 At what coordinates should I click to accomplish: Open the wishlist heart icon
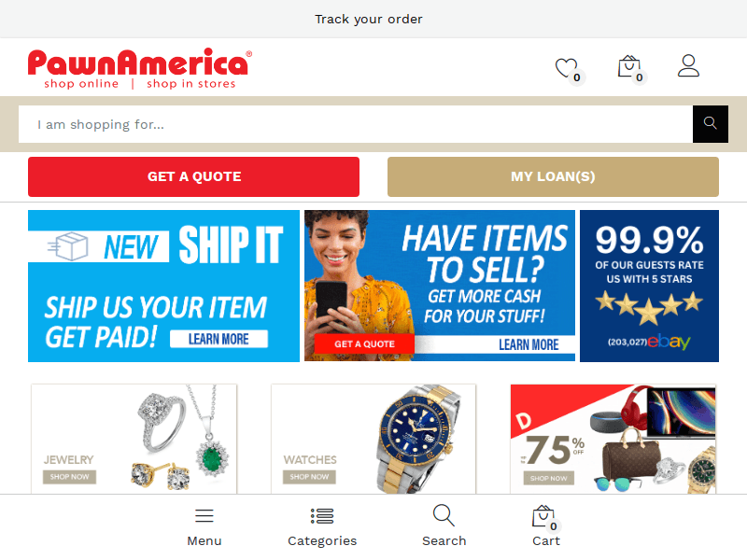click(x=567, y=67)
